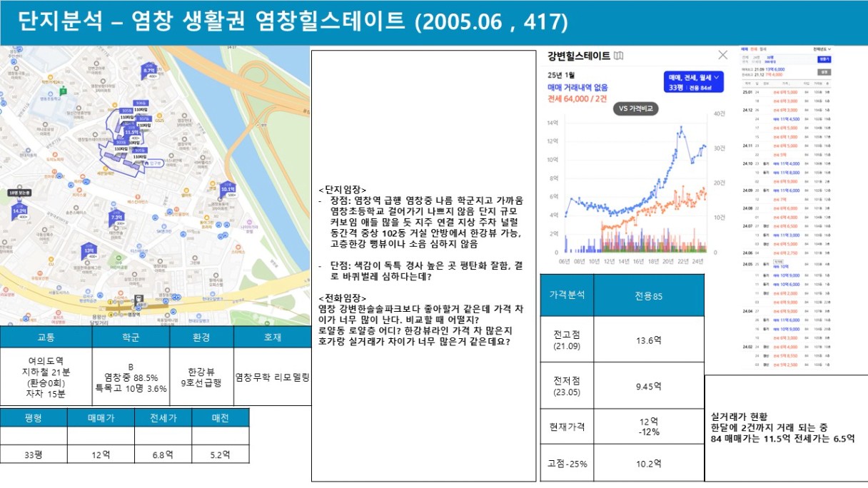The width and height of the screenshot is (868, 488).
Task: Expand the 매매, 전세, 월세 33평 dropdown
Action: coord(695,81)
